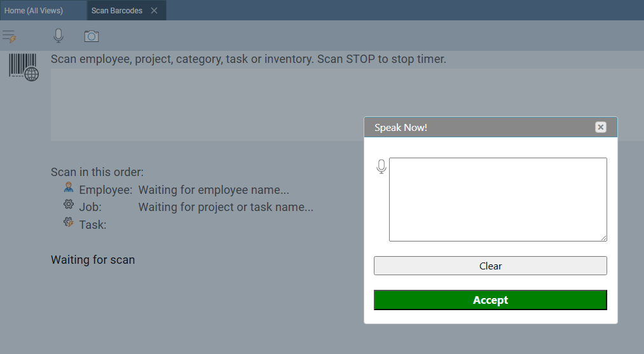Close the Scan Barcodes tab
This screenshot has width=644, height=354.
point(154,11)
